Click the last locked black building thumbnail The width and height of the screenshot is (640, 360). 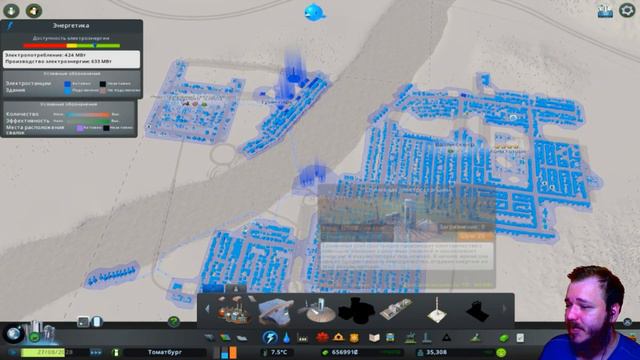[477, 311]
